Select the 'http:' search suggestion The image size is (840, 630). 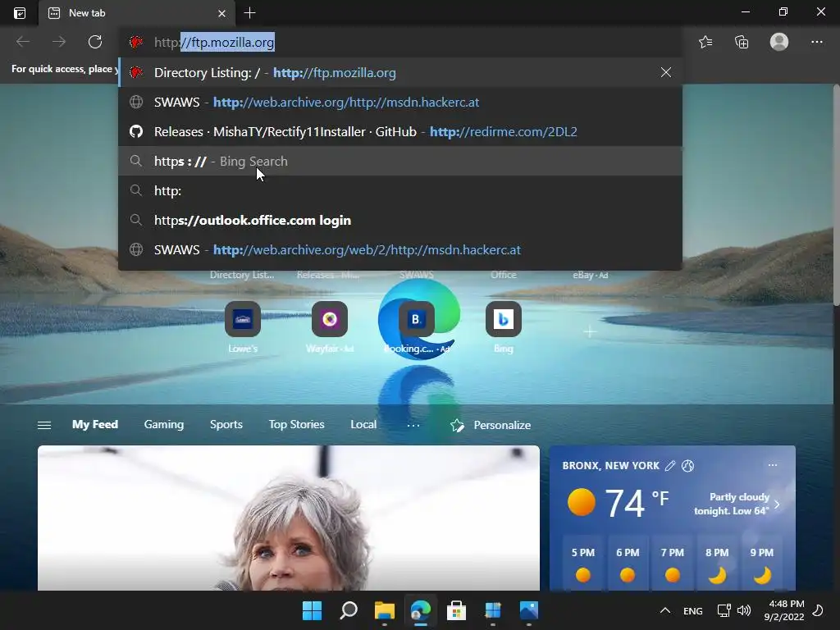pyautogui.click(x=400, y=190)
